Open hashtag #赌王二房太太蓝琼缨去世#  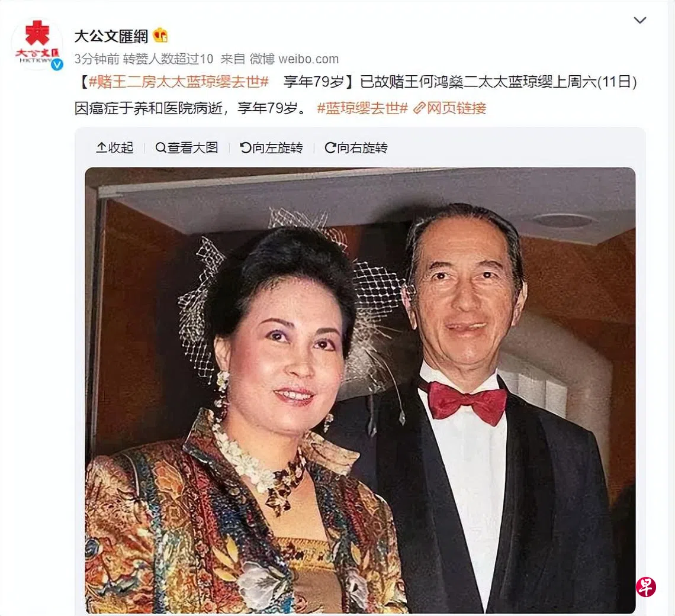tap(179, 81)
